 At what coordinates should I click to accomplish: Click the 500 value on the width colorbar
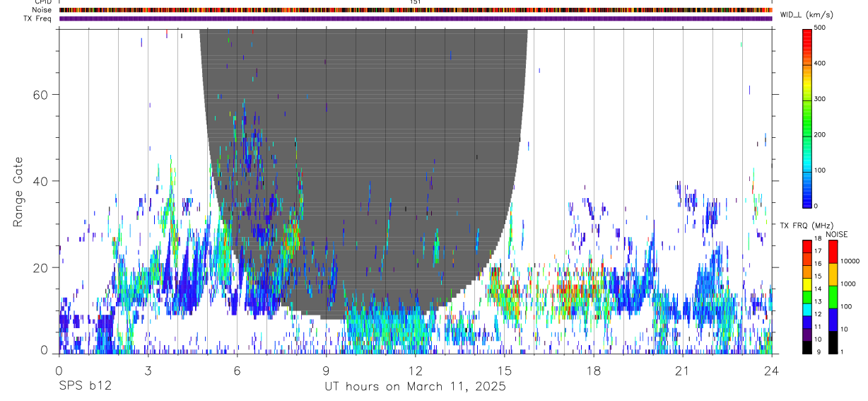pos(819,28)
